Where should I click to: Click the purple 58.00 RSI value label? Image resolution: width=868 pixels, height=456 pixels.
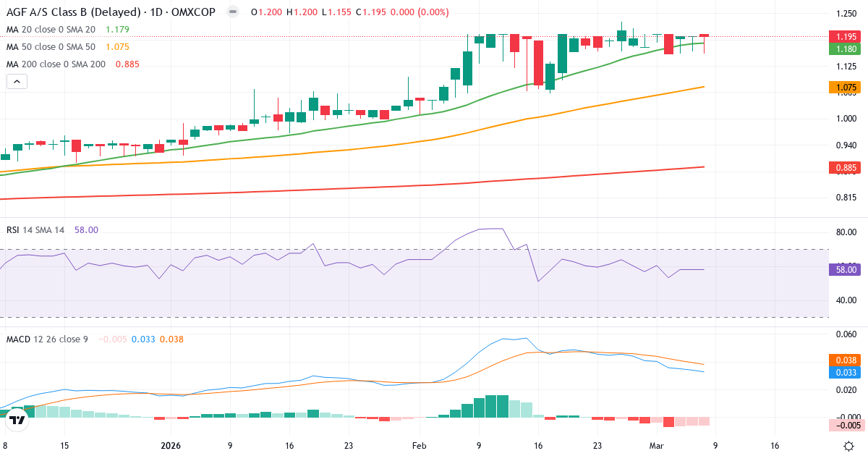point(845,269)
